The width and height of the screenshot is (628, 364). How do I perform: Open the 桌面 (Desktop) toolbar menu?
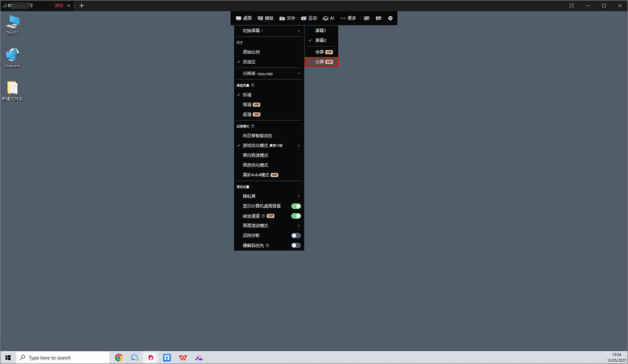[x=244, y=18]
